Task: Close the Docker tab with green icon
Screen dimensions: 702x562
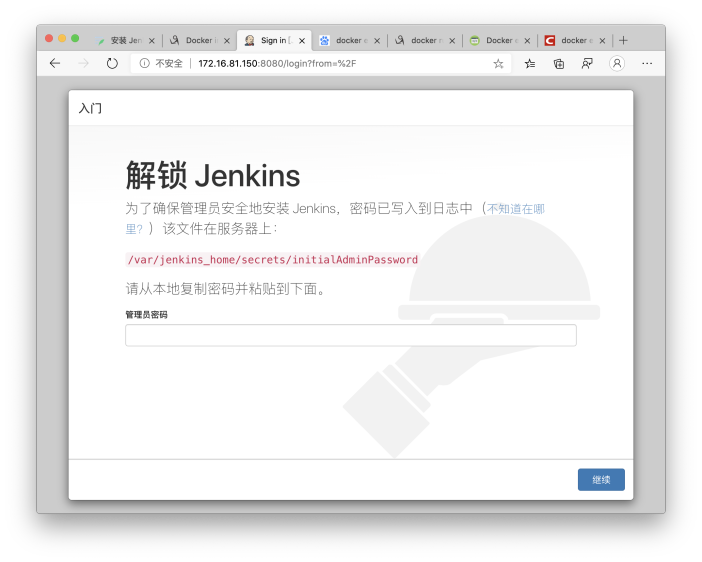Action: (x=527, y=41)
